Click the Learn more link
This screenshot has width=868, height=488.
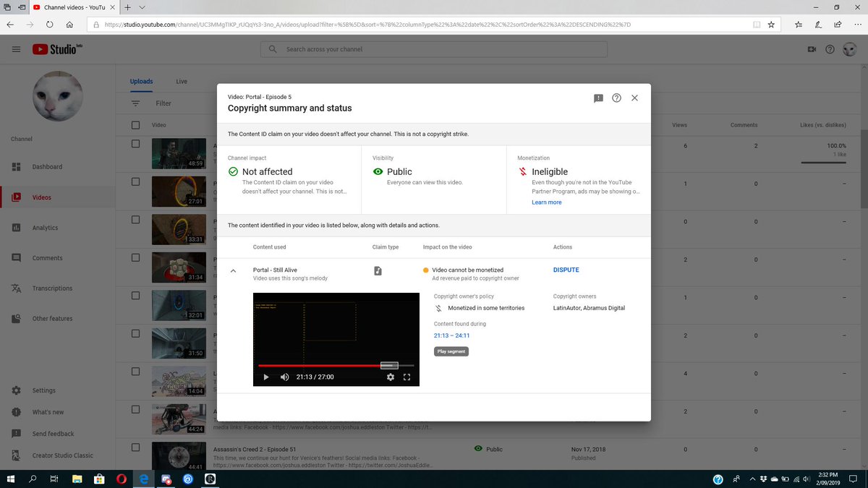(x=547, y=202)
